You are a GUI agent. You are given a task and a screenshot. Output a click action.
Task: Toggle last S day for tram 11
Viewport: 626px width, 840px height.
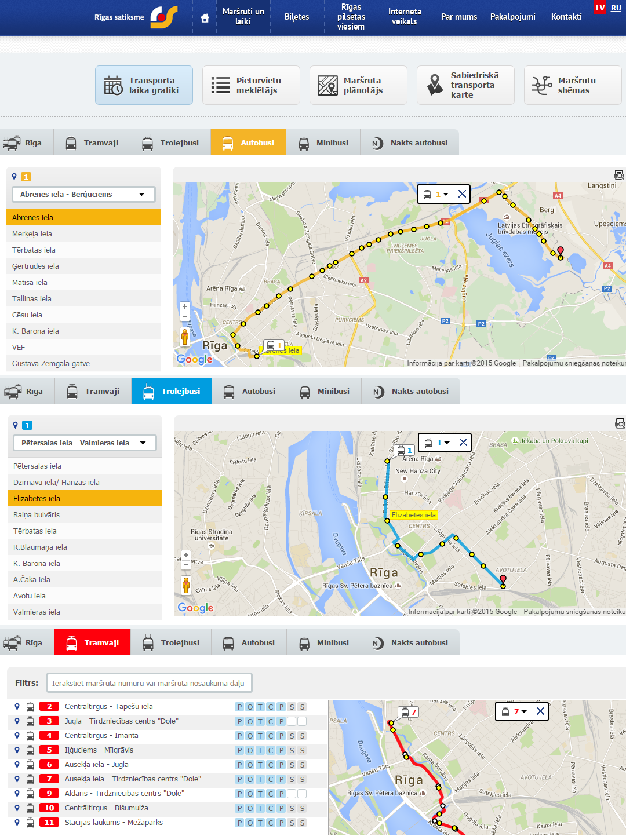pos(302,823)
